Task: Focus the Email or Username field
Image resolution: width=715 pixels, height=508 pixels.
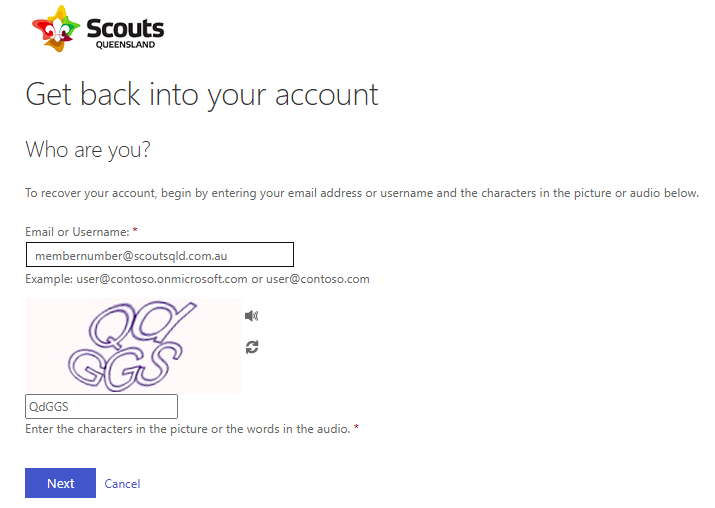Action: pyautogui.click(x=160, y=255)
